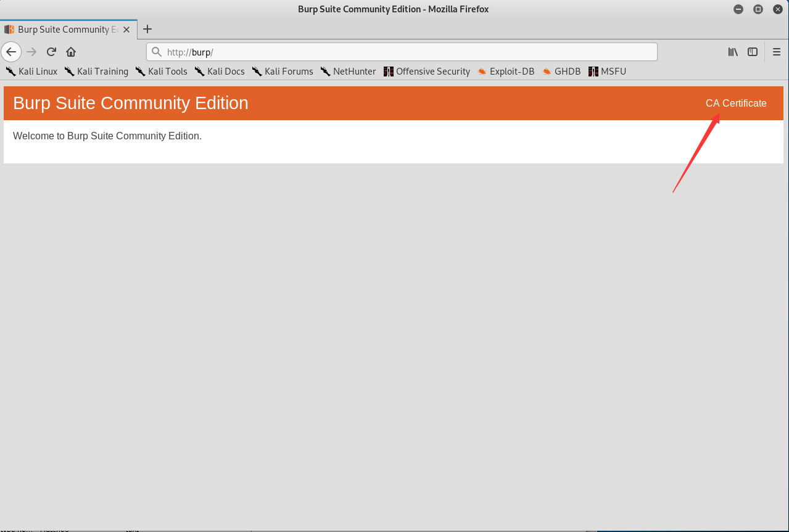Image resolution: width=789 pixels, height=532 pixels.
Task: Click the search magnifier in URL bar
Action: (x=157, y=52)
